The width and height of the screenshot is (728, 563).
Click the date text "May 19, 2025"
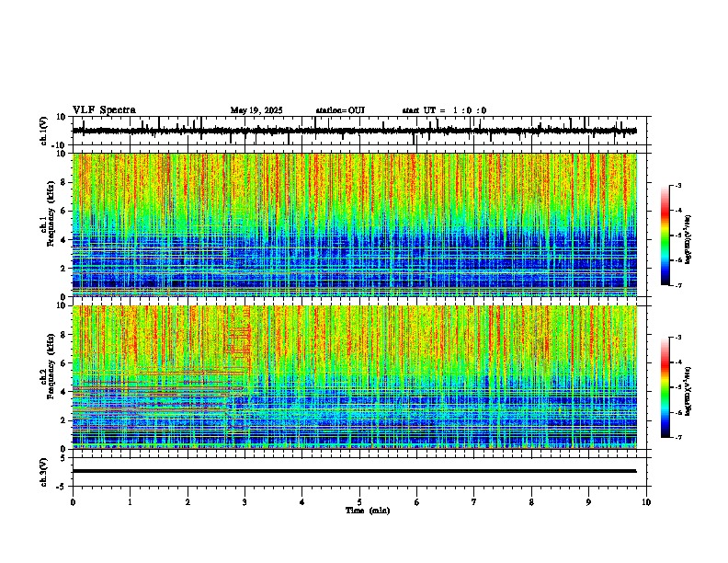tap(256, 110)
